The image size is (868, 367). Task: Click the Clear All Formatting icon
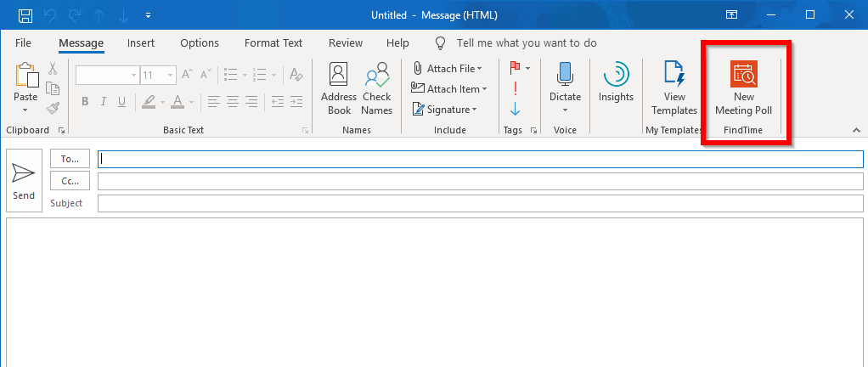coord(296,75)
